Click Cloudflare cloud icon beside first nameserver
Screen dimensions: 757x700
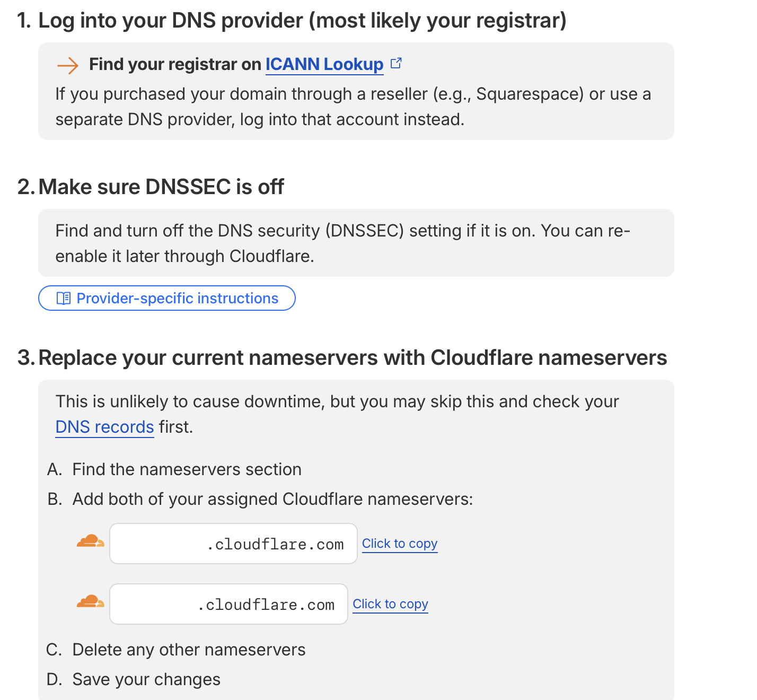click(90, 542)
